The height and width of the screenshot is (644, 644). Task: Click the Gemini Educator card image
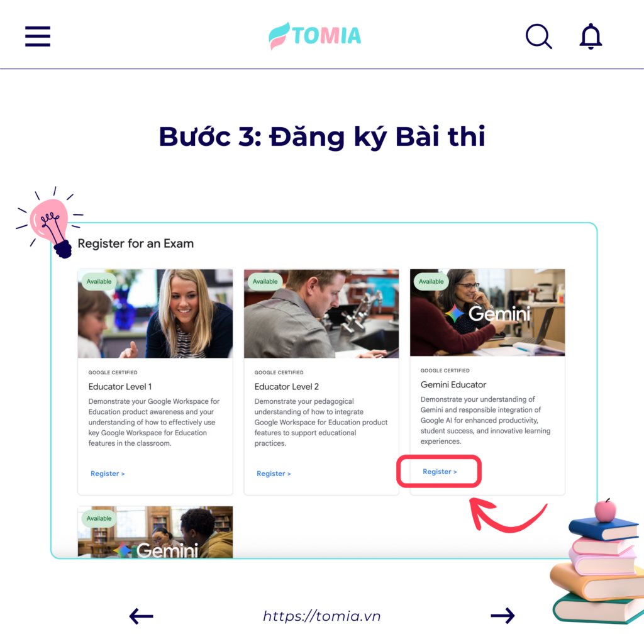(487, 313)
